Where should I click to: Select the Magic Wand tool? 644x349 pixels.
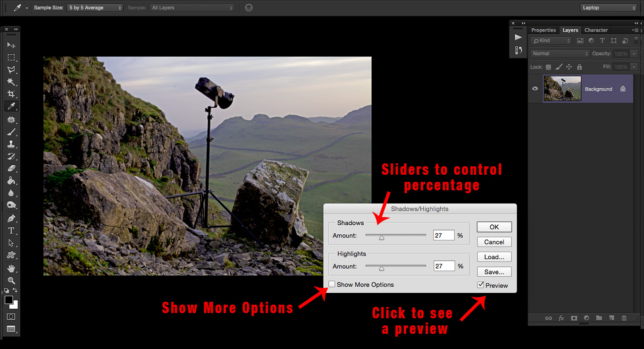[x=11, y=82]
